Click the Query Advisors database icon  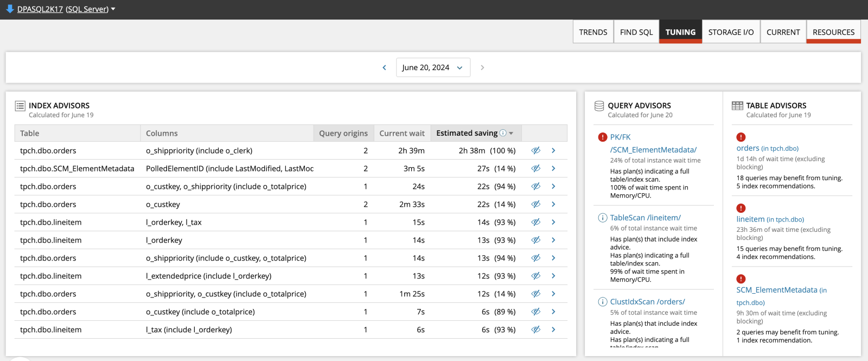tap(599, 106)
